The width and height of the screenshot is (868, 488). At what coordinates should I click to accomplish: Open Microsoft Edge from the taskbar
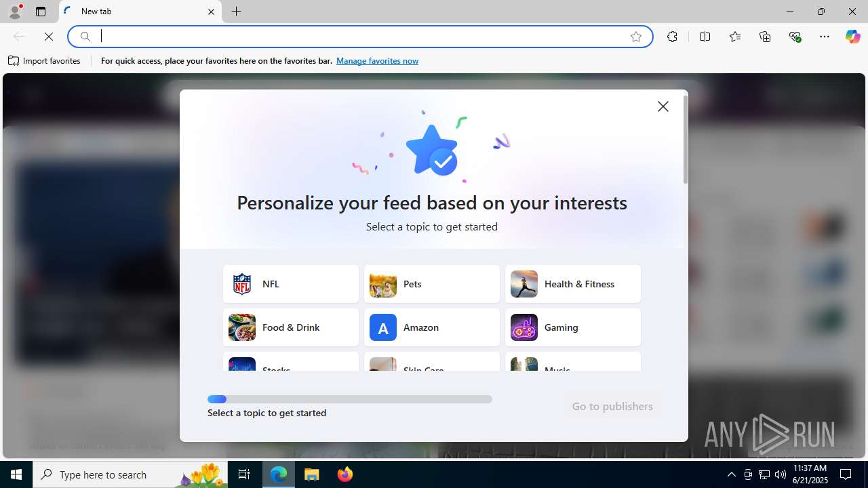279,474
